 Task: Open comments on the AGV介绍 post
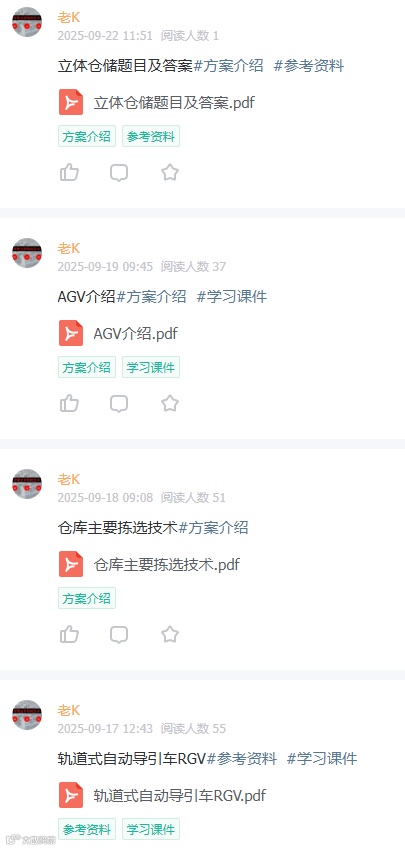click(x=119, y=404)
